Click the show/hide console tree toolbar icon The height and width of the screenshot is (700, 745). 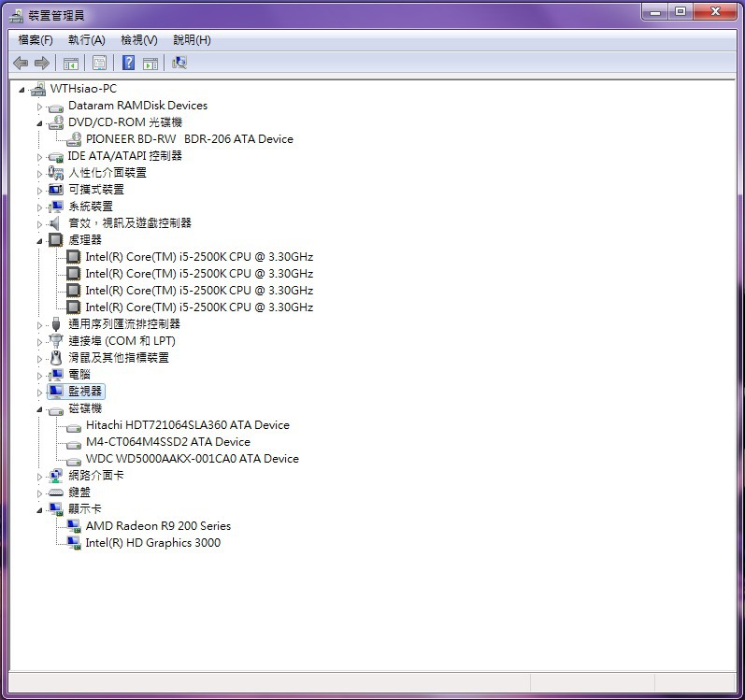click(71, 64)
